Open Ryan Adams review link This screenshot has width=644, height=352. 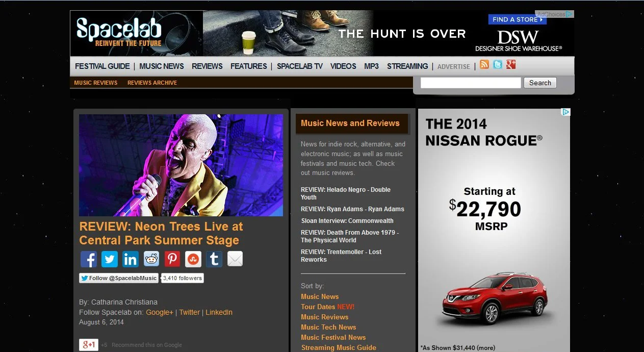pos(352,209)
